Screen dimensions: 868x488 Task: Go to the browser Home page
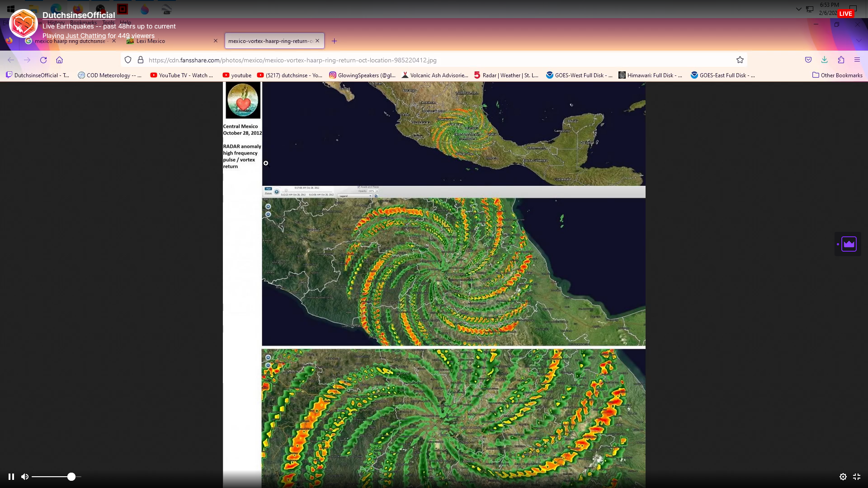[x=59, y=60]
